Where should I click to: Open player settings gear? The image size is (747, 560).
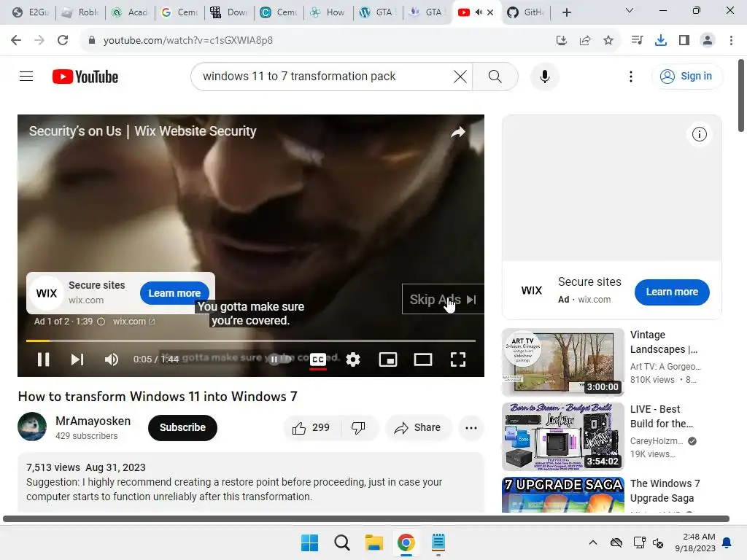coord(353,359)
